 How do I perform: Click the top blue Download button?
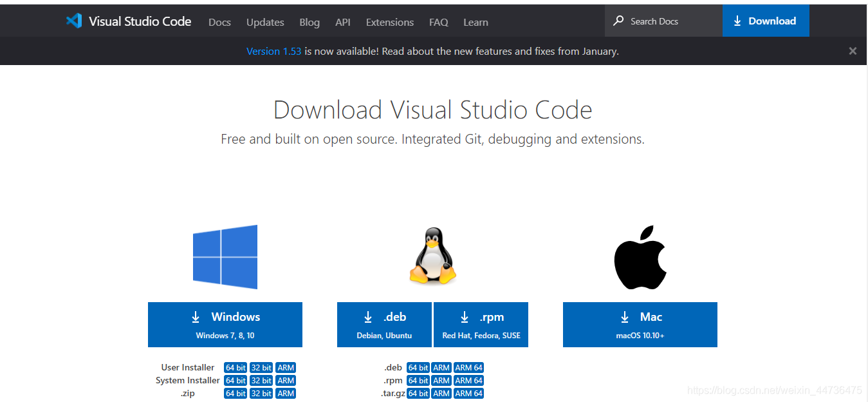[766, 21]
